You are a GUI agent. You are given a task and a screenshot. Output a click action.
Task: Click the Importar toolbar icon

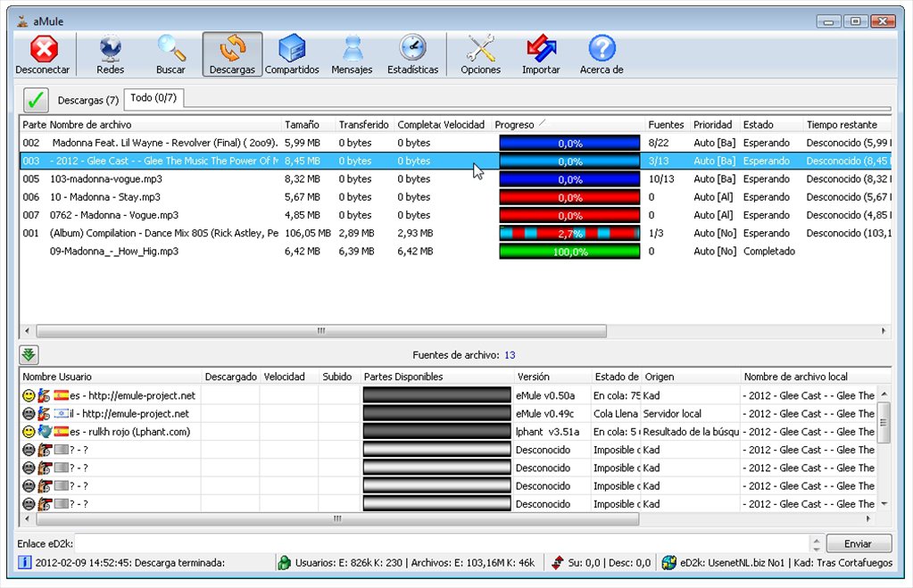[541, 54]
